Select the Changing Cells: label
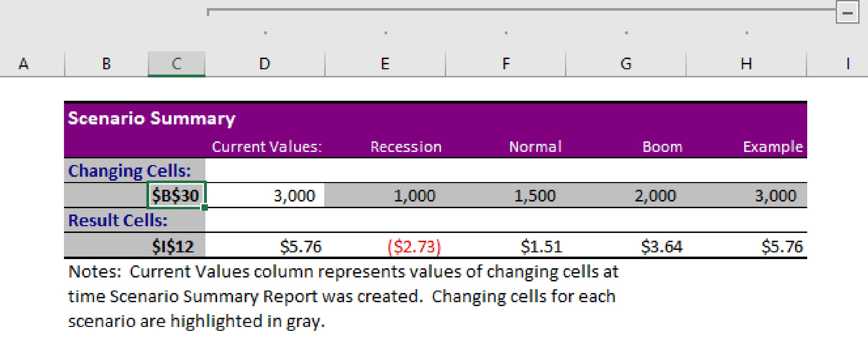868x363 pixels. [x=130, y=171]
